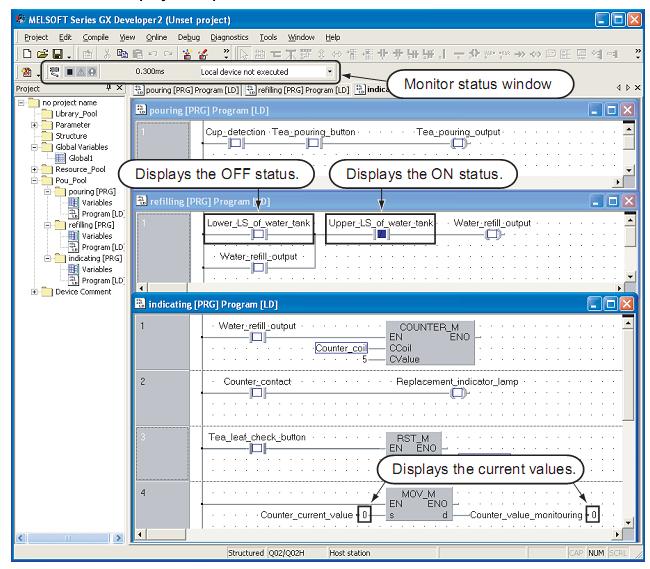Toggle the Upper_LS_of_water_tank contact

[380, 235]
